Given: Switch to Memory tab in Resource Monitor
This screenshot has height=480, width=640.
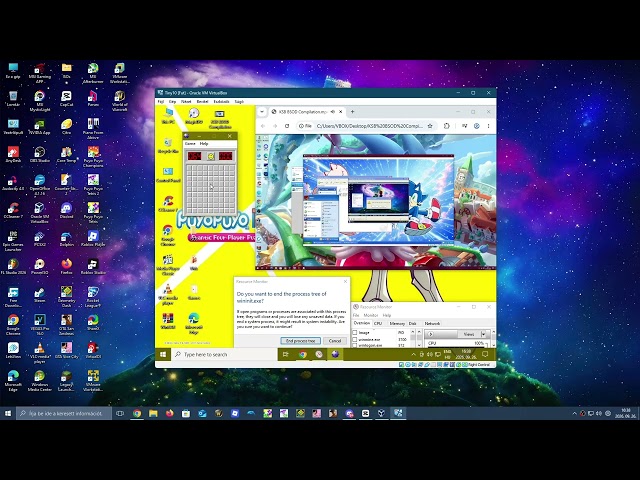Looking at the screenshot, I should coord(397,323).
